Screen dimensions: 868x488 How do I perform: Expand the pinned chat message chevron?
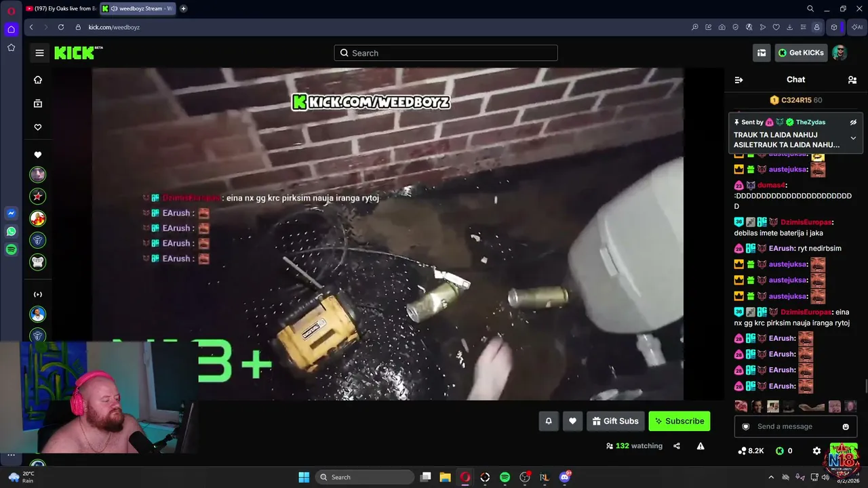click(853, 138)
